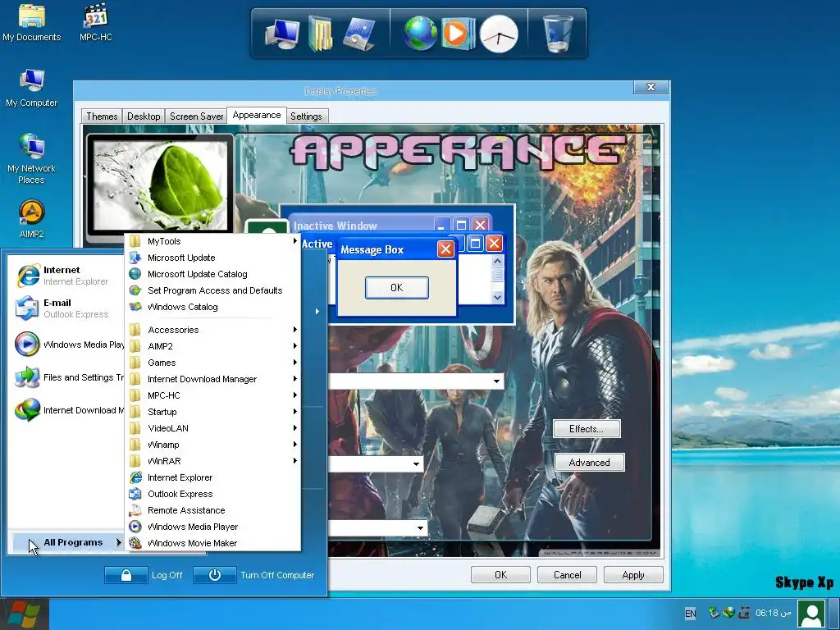840x630 pixels.
Task: Open Internet Explorer from pinned Start menu
Action: [66, 276]
